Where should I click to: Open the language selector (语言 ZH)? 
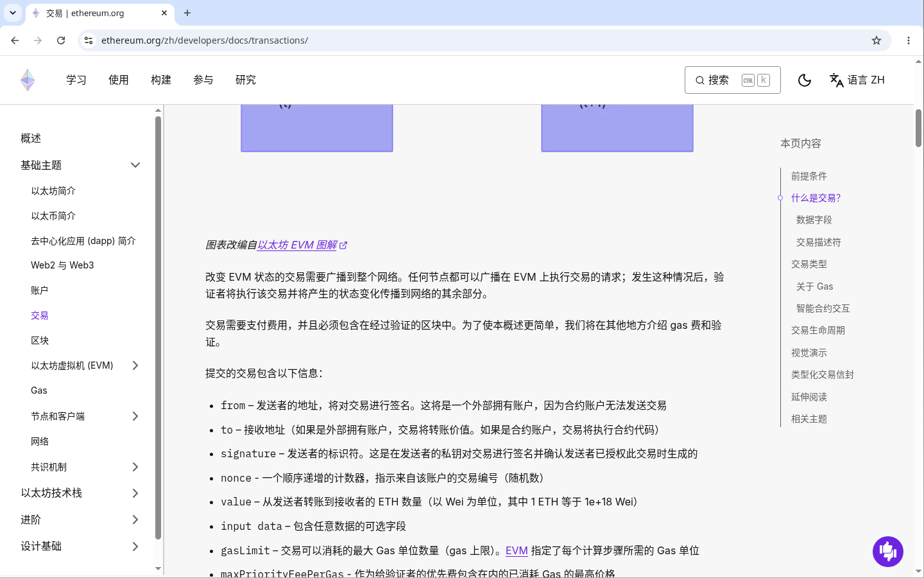tap(857, 80)
